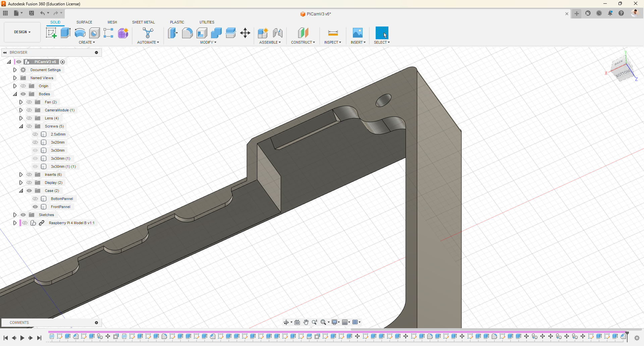
Task: Toggle visibility of 2.5x6mm screw
Action: (x=35, y=134)
